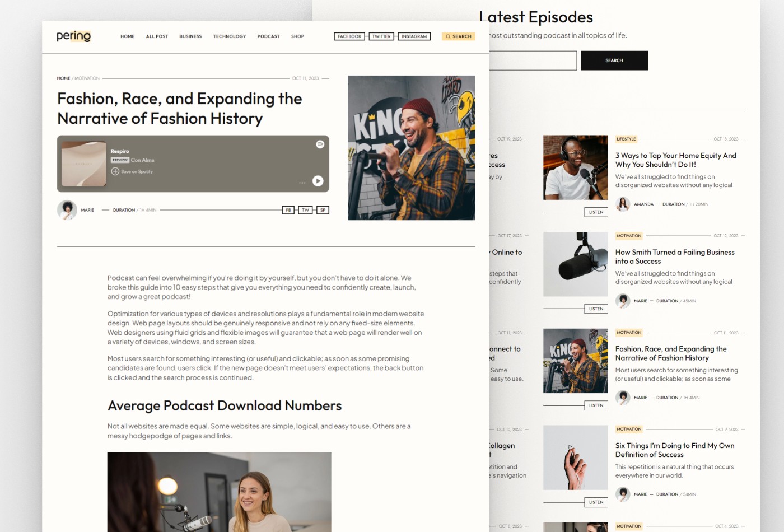
Task: Open the headphones man episode thumbnail
Action: pyautogui.click(x=576, y=167)
